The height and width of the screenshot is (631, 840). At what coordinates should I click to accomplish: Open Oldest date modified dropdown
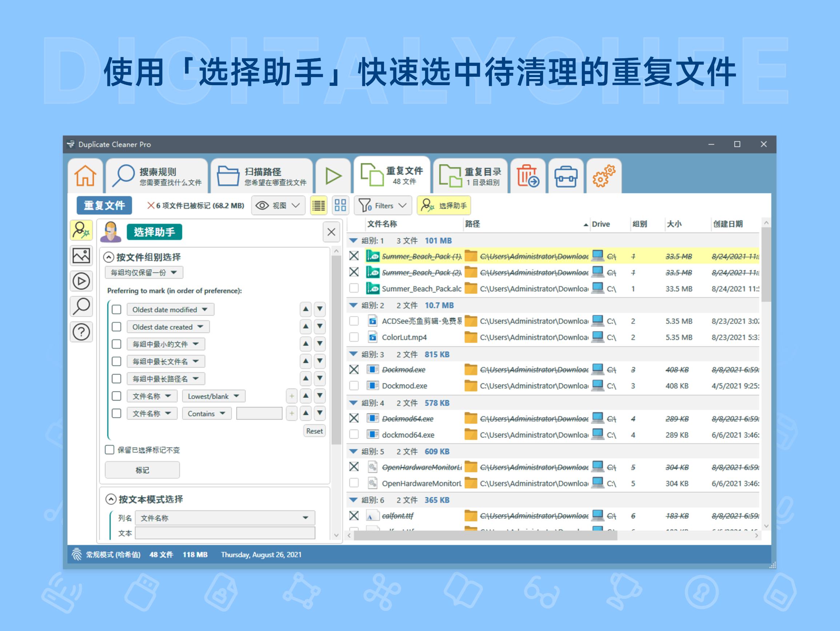tap(170, 309)
